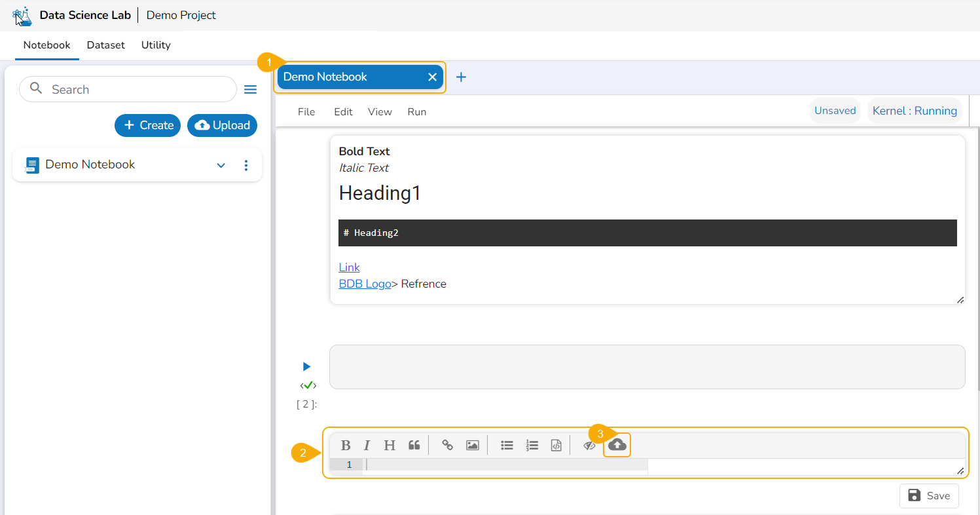980x515 pixels.
Task: Switch to the Dataset tab
Action: coord(105,45)
